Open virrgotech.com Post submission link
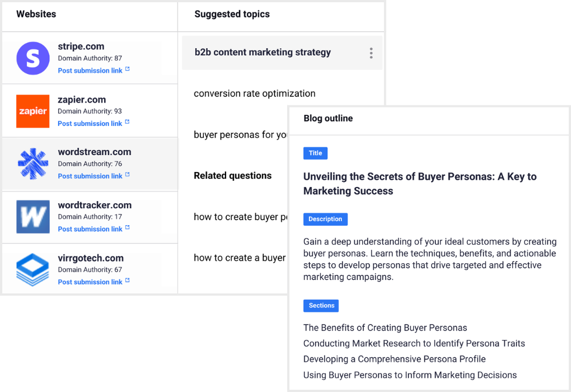The image size is (571, 392). click(x=90, y=282)
